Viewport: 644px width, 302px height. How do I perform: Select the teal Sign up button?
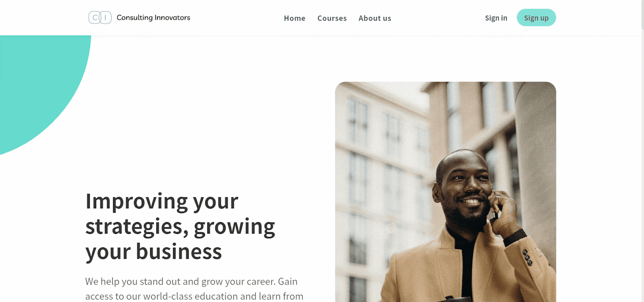536,18
